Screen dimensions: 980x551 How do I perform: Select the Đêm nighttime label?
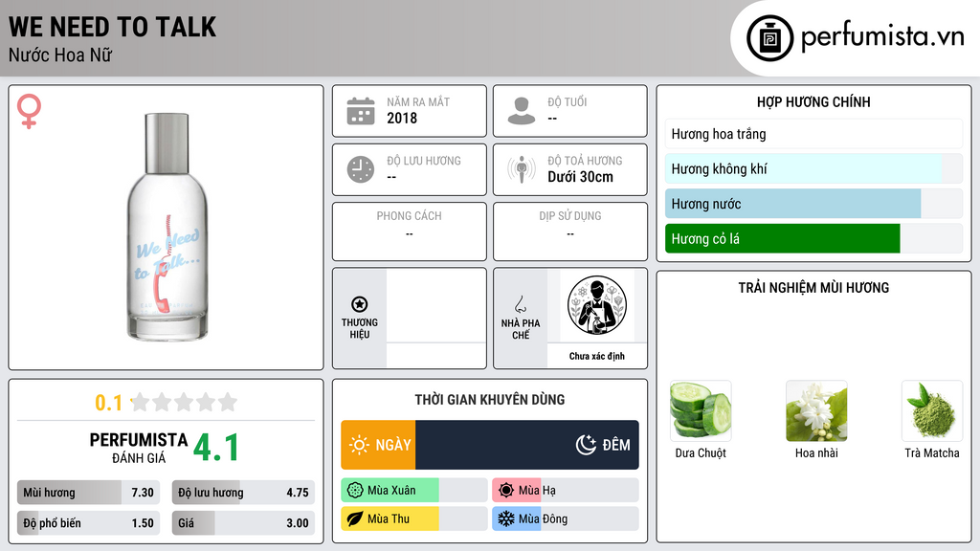pos(616,445)
